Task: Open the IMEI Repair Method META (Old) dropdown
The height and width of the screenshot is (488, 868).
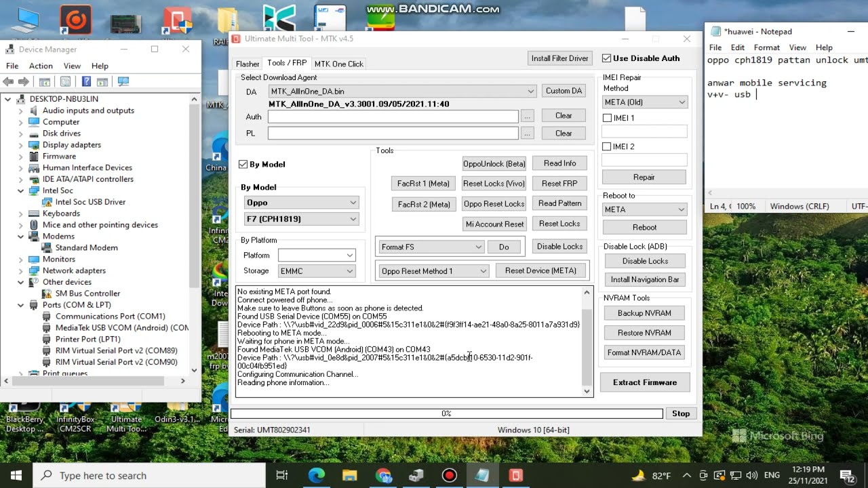Action: (x=645, y=102)
